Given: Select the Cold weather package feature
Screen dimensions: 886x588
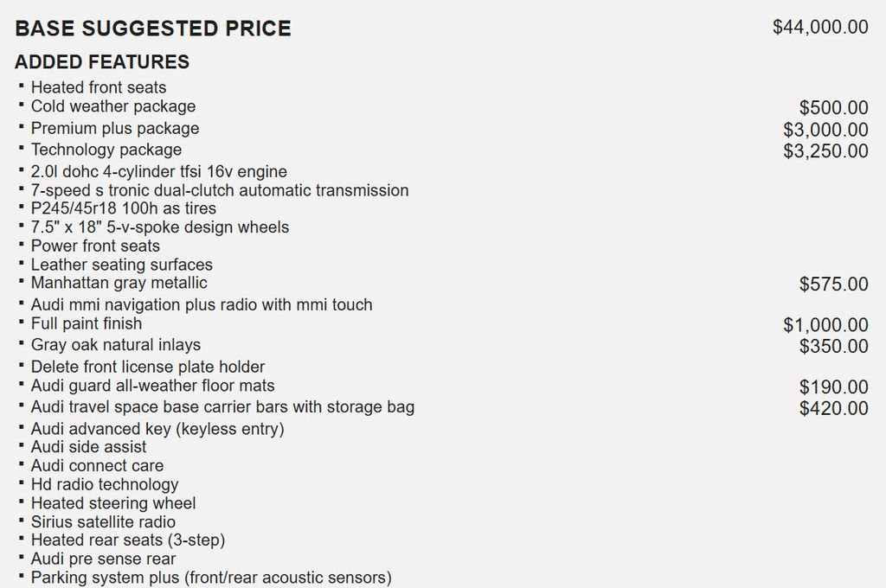Looking at the screenshot, I should [113, 106].
